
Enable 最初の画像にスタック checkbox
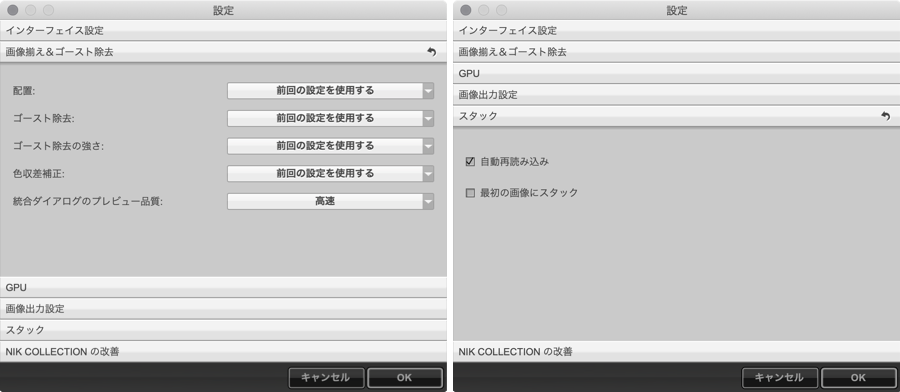coord(470,193)
